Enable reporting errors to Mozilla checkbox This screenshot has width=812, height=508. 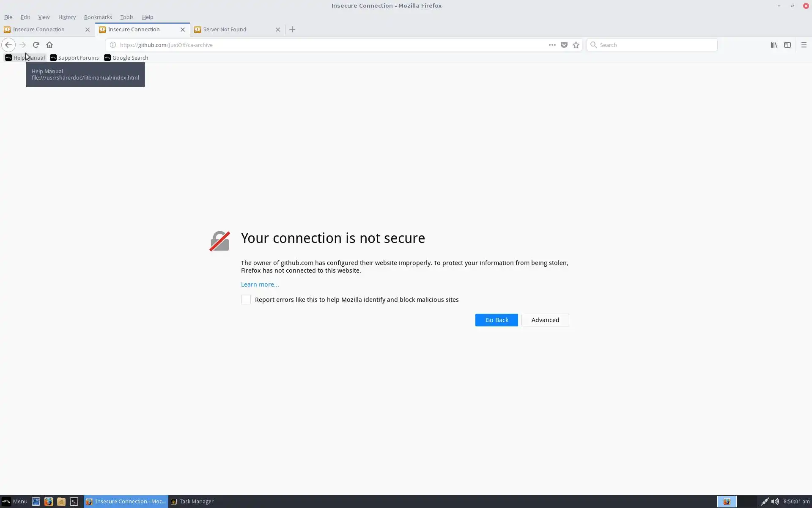pyautogui.click(x=246, y=300)
